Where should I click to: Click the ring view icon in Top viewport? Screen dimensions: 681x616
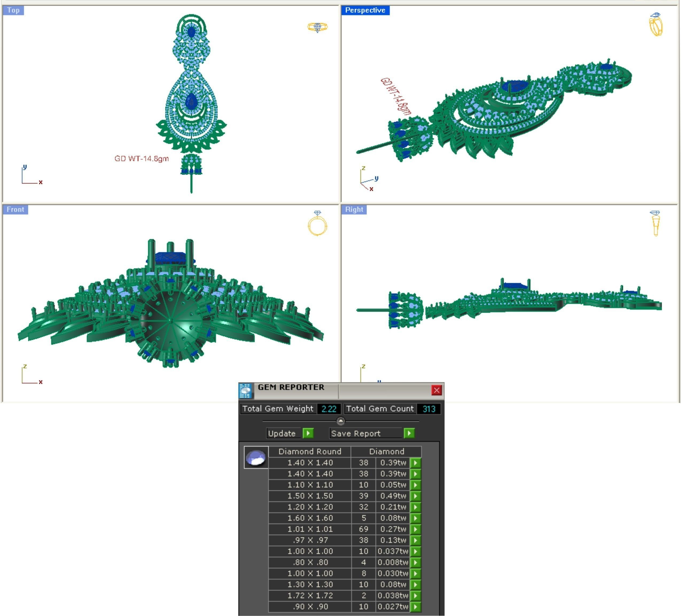click(317, 27)
